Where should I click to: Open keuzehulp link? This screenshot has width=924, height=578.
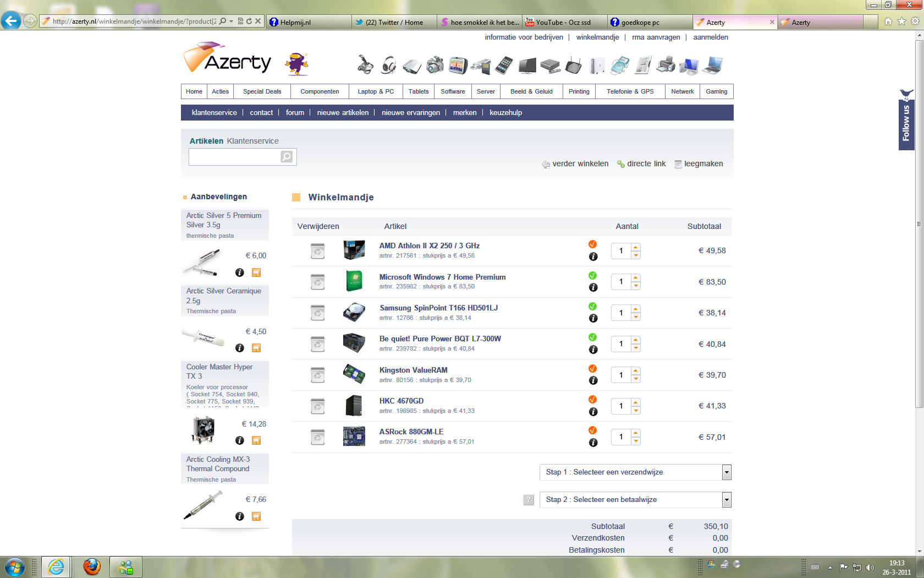tap(506, 112)
